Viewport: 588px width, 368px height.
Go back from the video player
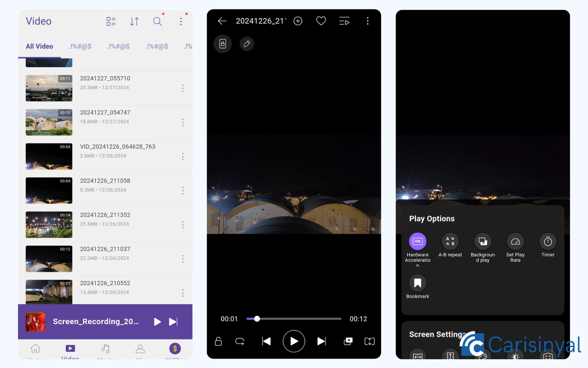[x=222, y=21]
